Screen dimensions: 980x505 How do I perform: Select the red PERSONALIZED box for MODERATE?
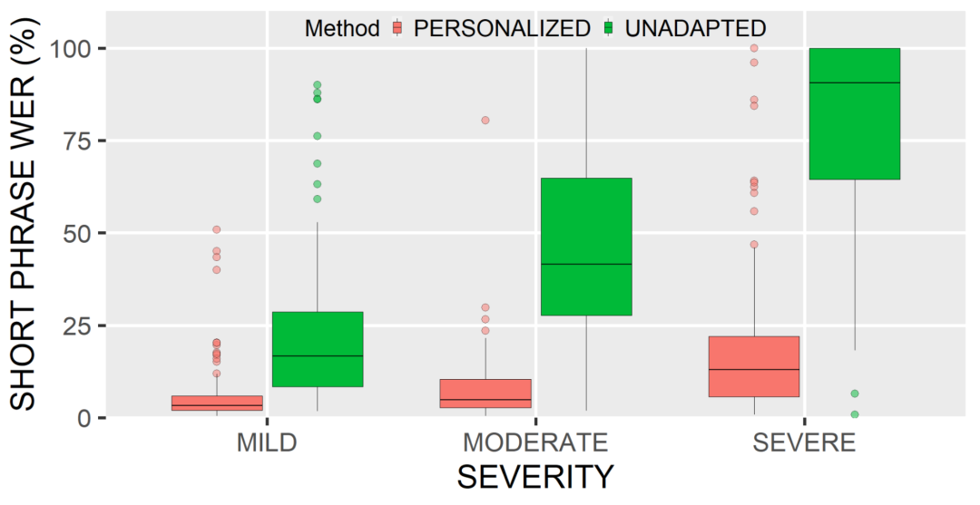pos(485,393)
